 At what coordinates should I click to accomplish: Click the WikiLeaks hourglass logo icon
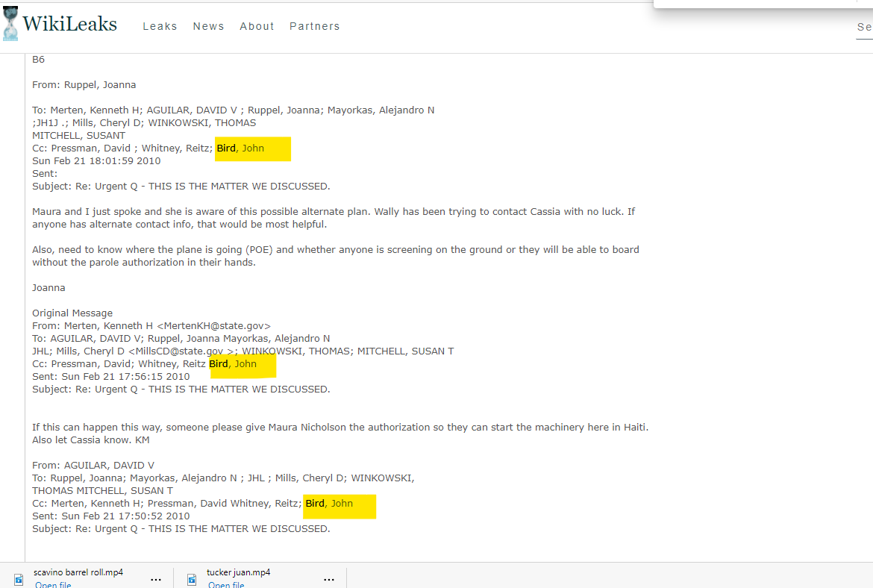pos(10,23)
